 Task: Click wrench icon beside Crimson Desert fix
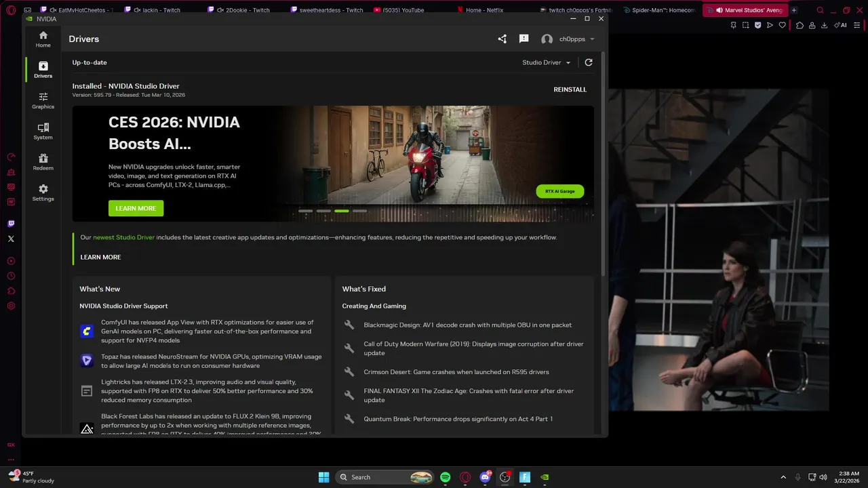(349, 372)
